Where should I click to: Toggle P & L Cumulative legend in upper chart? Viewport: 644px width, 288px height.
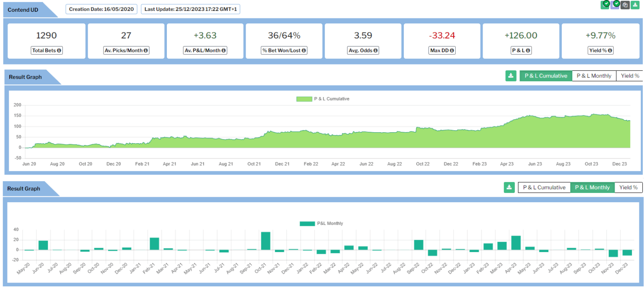click(x=322, y=99)
